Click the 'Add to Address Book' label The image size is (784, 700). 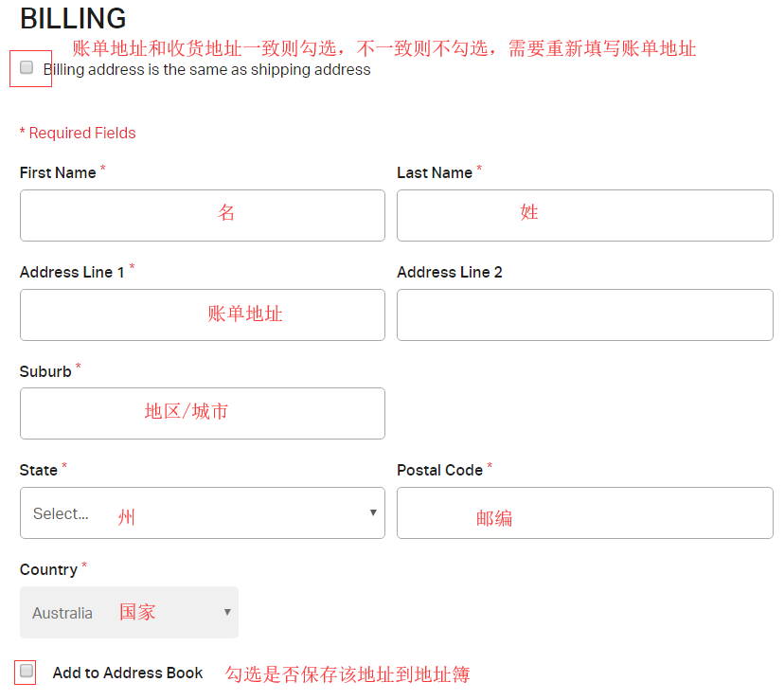[128, 673]
